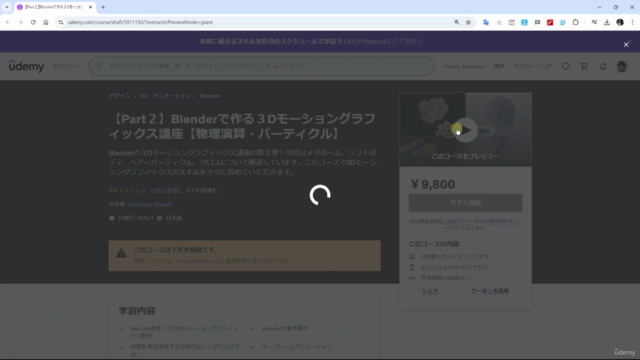Click the striped calendar-style extension icon

511,22
